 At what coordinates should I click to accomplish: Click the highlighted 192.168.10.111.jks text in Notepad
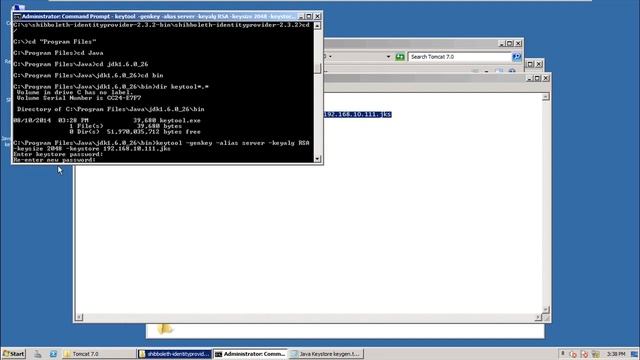pyautogui.click(x=358, y=114)
